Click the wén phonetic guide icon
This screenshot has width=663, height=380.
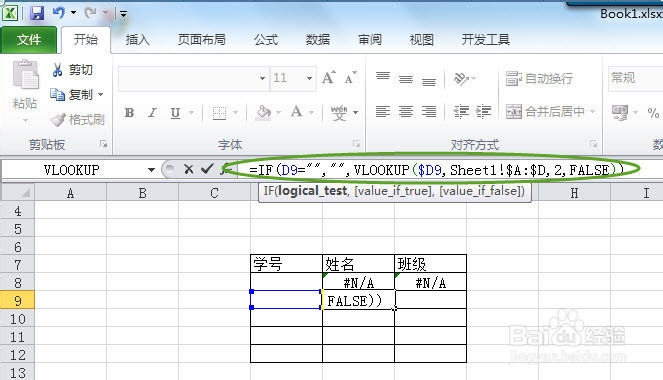(x=339, y=112)
